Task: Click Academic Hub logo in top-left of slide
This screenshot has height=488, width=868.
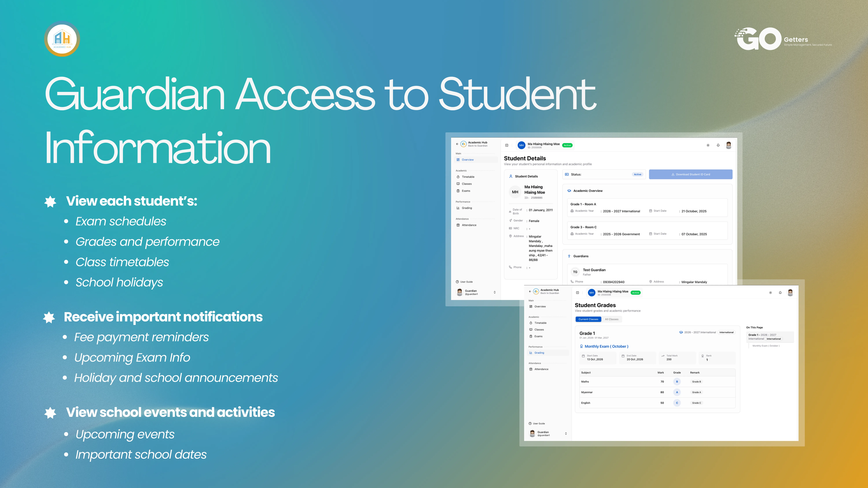Action: click(x=62, y=39)
